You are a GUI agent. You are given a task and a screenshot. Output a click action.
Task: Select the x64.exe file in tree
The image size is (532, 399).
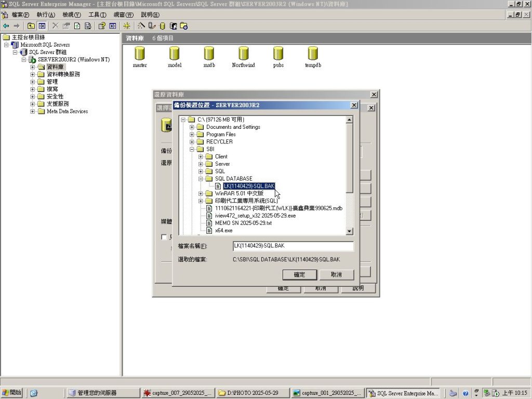pos(223,230)
